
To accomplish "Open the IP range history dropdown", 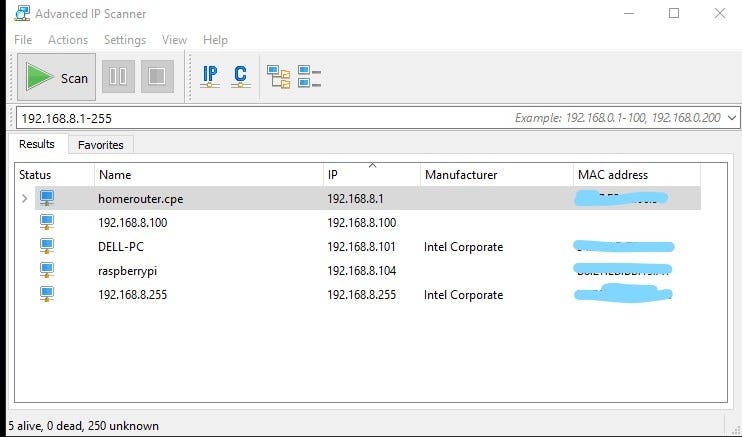I will pyautogui.click(x=732, y=117).
